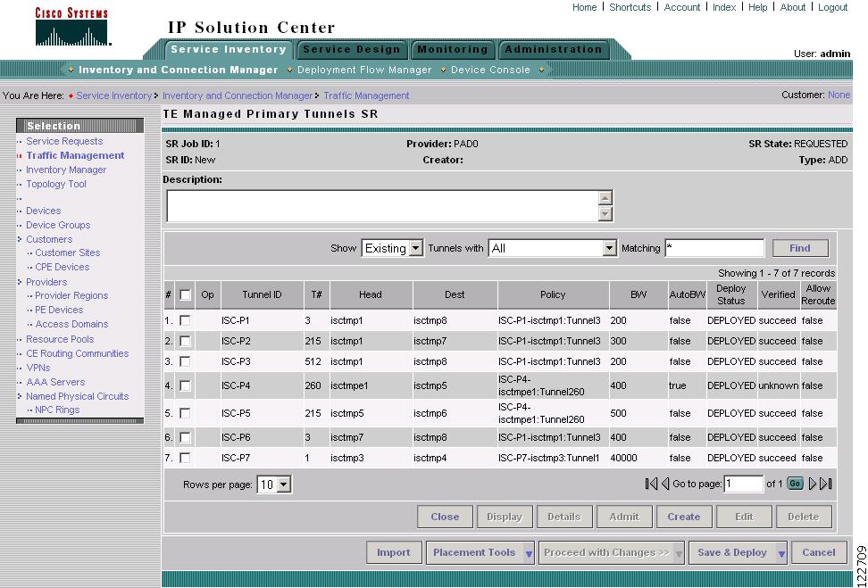Open Topology Tool in Selection panel

[x=56, y=184]
